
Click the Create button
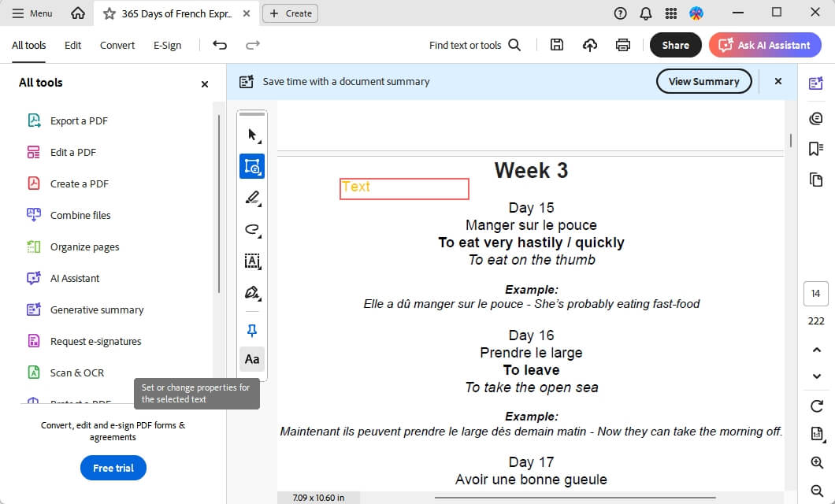(290, 13)
